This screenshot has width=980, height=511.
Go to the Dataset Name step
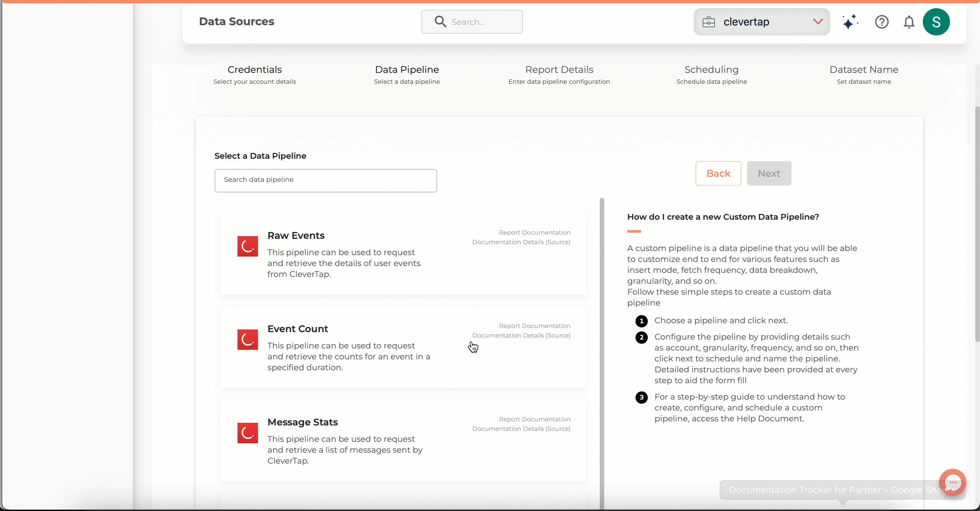tap(864, 75)
